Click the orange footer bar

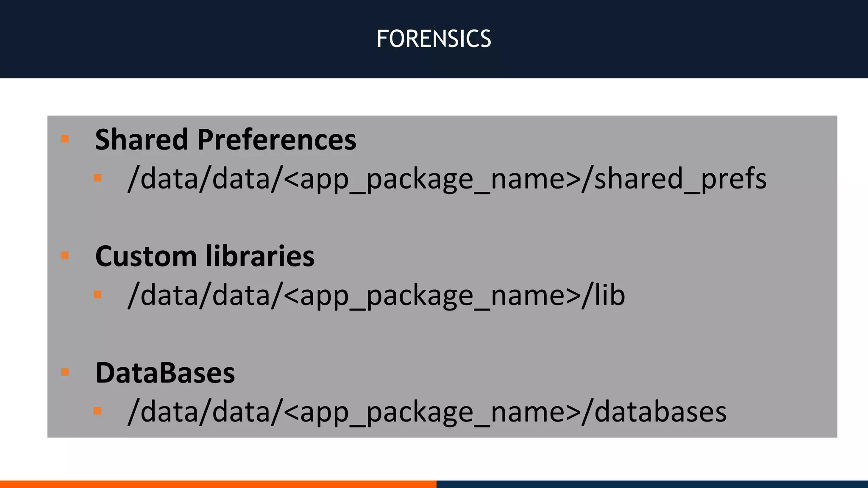coord(218,484)
